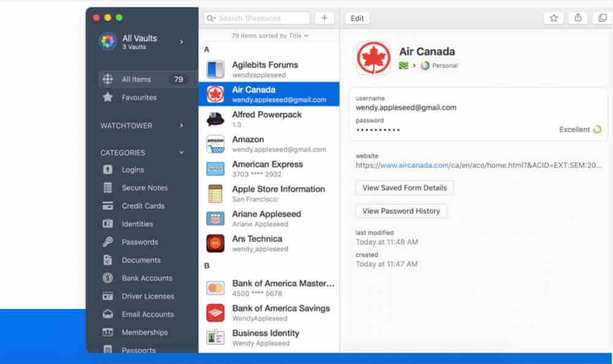This screenshot has width=613, height=364.
Task: Open the sort order dropdown by Title
Action: (270, 36)
